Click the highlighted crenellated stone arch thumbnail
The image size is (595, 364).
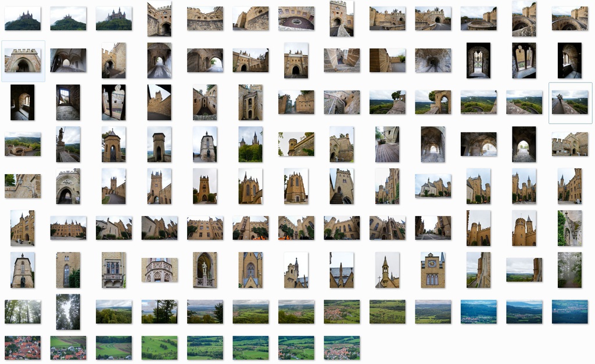[23, 60]
